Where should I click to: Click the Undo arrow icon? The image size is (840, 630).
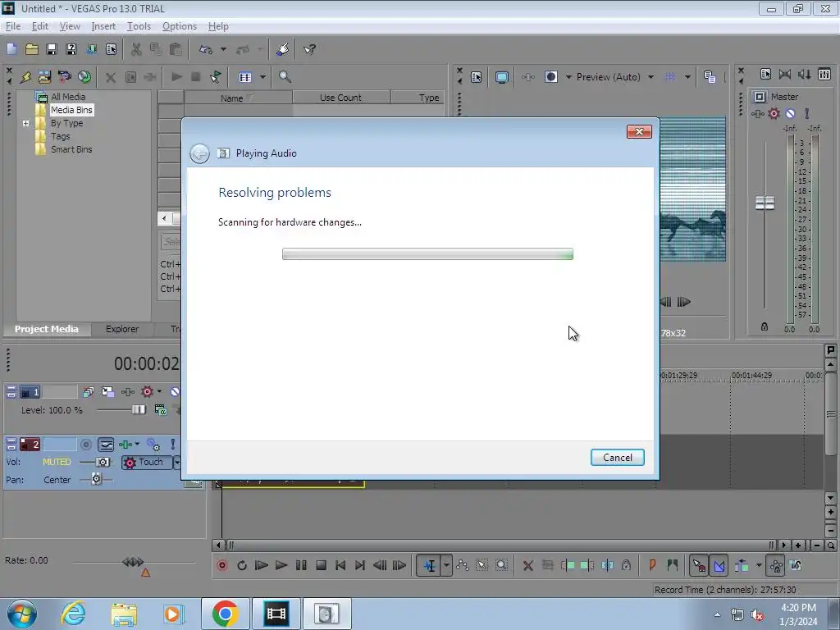206,49
